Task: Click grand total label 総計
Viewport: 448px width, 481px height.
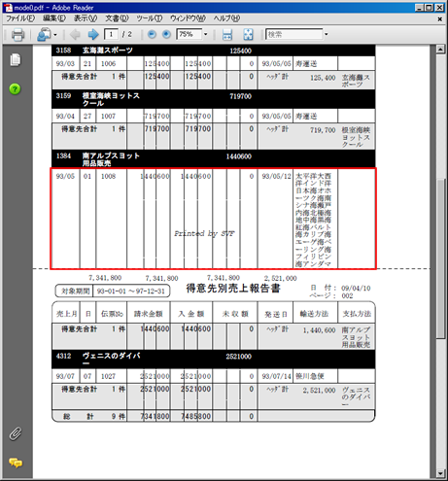Action: 79,416
